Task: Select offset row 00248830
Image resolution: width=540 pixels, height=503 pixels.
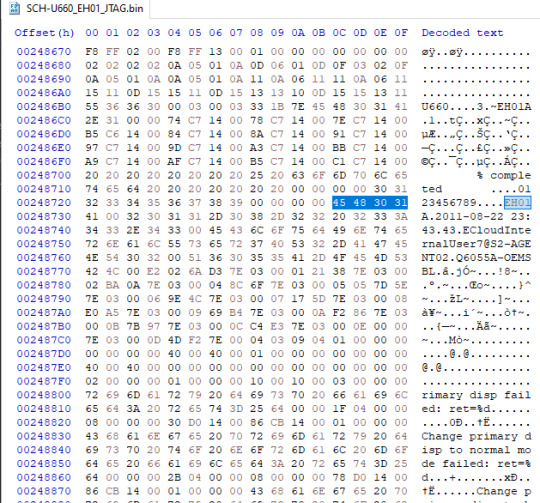Action: pyautogui.click(x=44, y=436)
